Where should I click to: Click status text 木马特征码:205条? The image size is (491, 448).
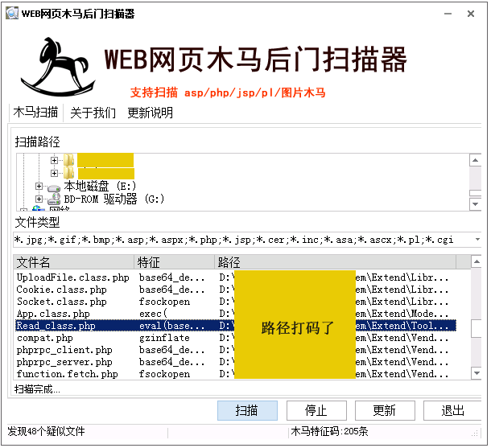pyautogui.click(x=329, y=431)
